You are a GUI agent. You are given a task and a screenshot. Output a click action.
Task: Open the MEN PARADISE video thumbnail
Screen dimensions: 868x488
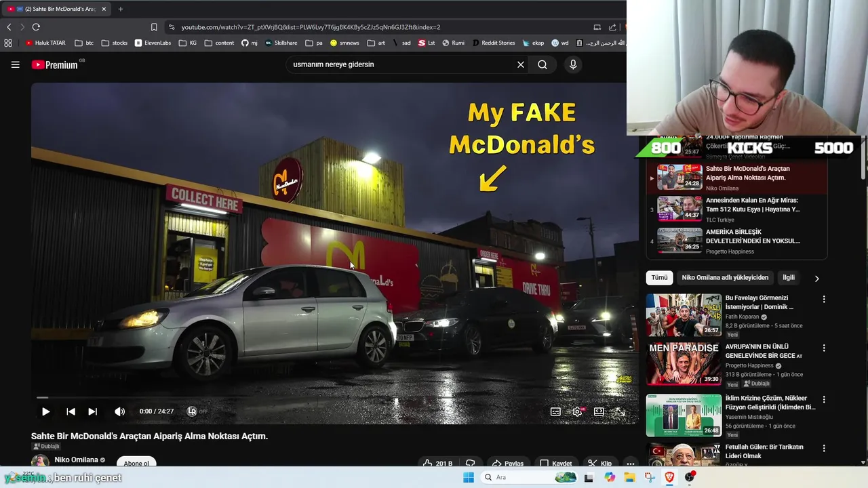pyautogui.click(x=684, y=364)
